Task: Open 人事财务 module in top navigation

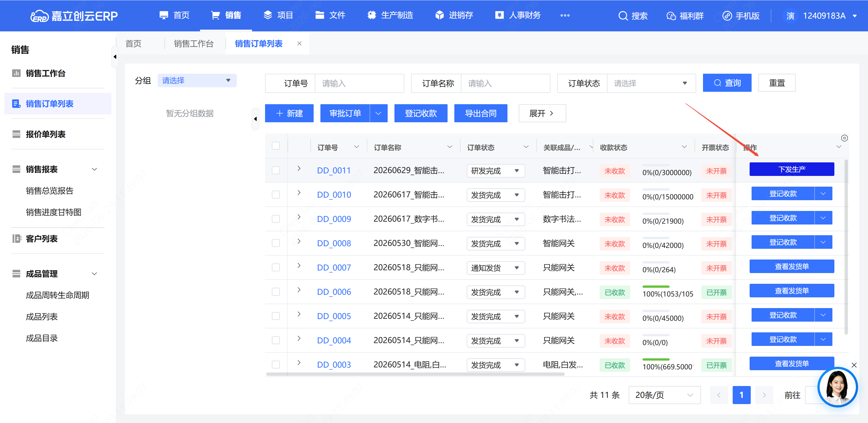Action: [x=518, y=16]
